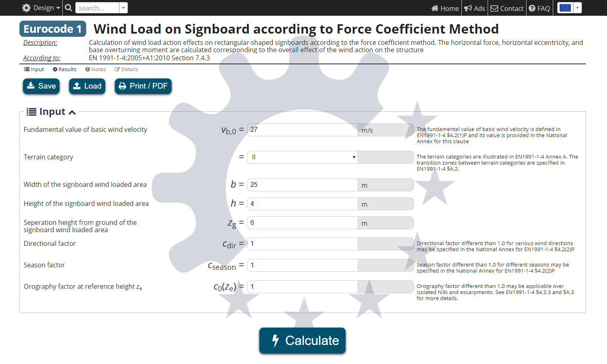Click the separation height zg field
The height and width of the screenshot is (364, 607).
coord(302,222)
